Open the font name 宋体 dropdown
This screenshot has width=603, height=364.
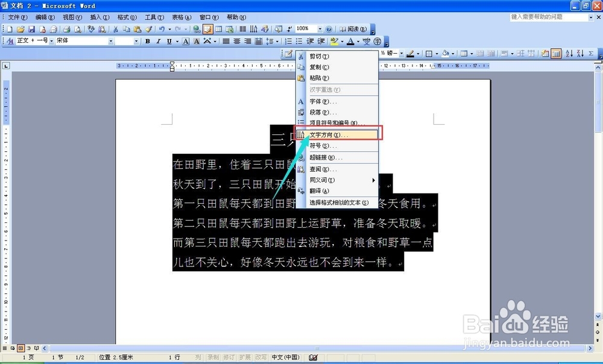(111, 41)
